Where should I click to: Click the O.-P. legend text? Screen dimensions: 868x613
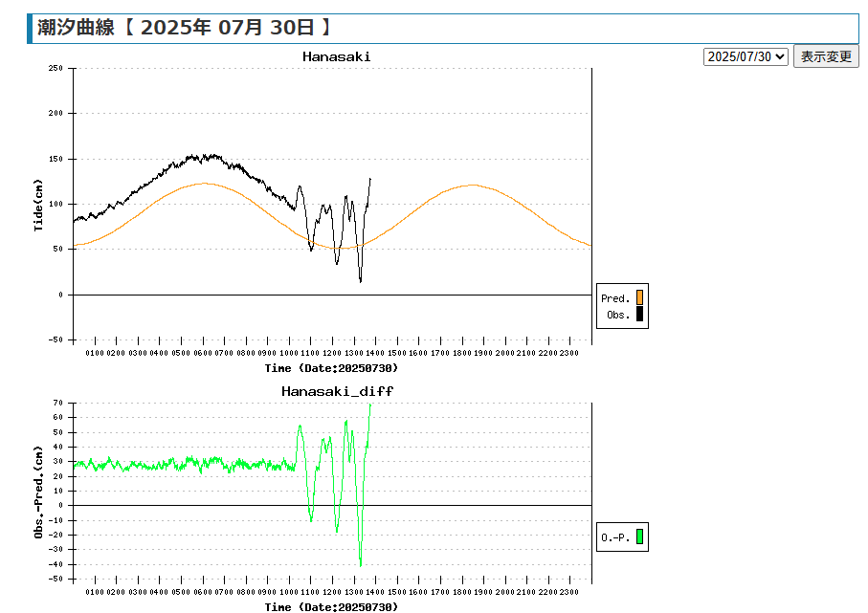pyautogui.click(x=615, y=537)
